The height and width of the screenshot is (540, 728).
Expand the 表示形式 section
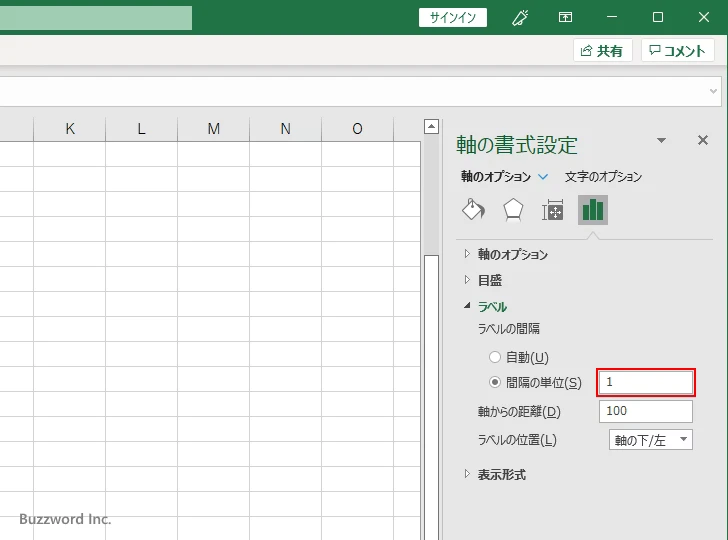(x=468, y=474)
